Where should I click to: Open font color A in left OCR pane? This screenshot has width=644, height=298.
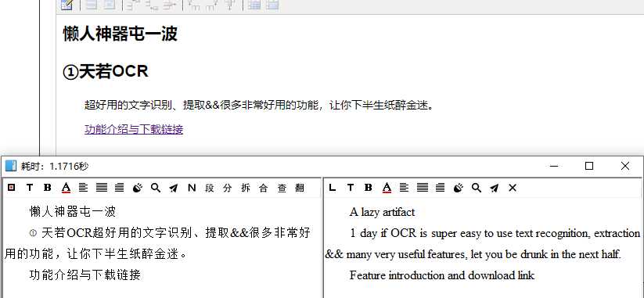[x=66, y=188]
